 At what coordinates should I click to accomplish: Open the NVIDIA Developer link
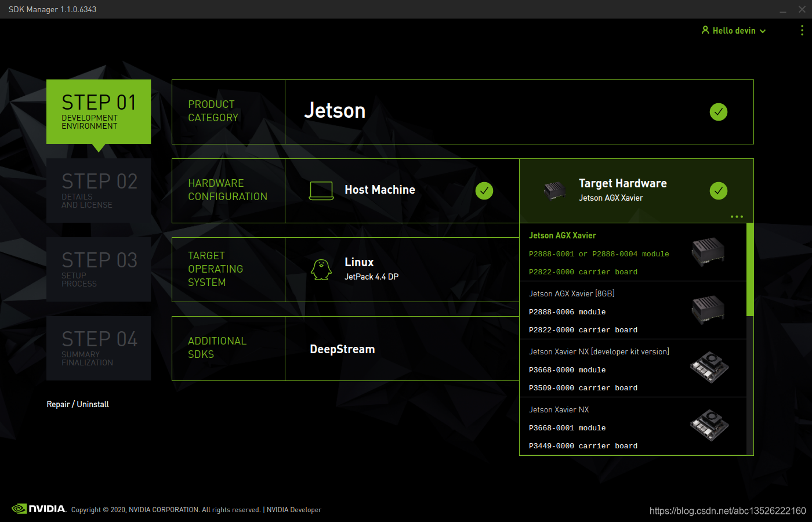[x=294, y=510]
